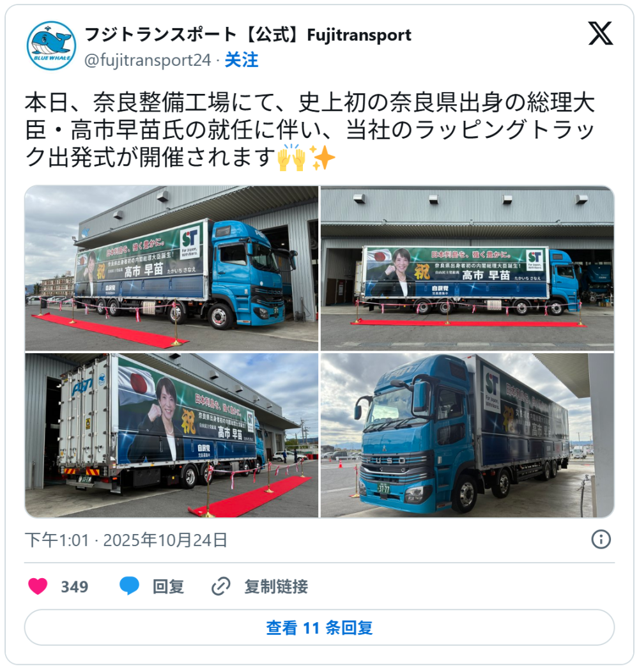Image resolution: width=639 pixels, height=672 pixels.
Task: Like the post via heart icon
Action: [x=38, y=586]
